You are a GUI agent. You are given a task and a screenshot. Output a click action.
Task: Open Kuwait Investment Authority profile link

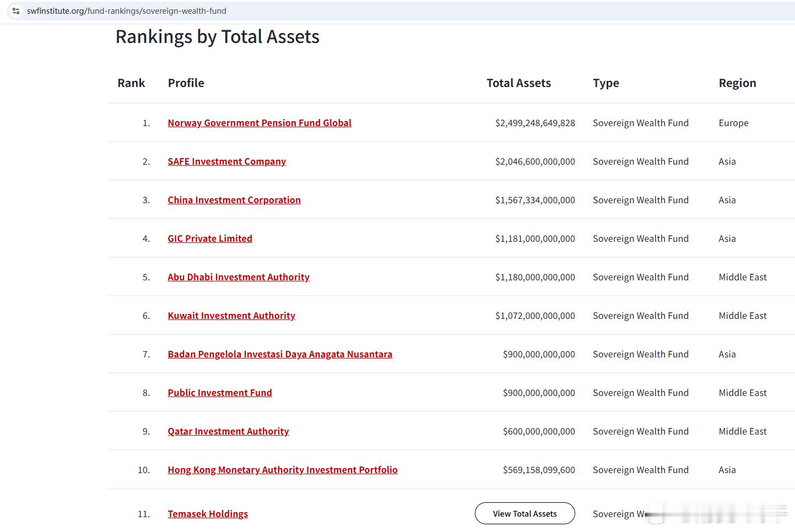tap(231, 316)
